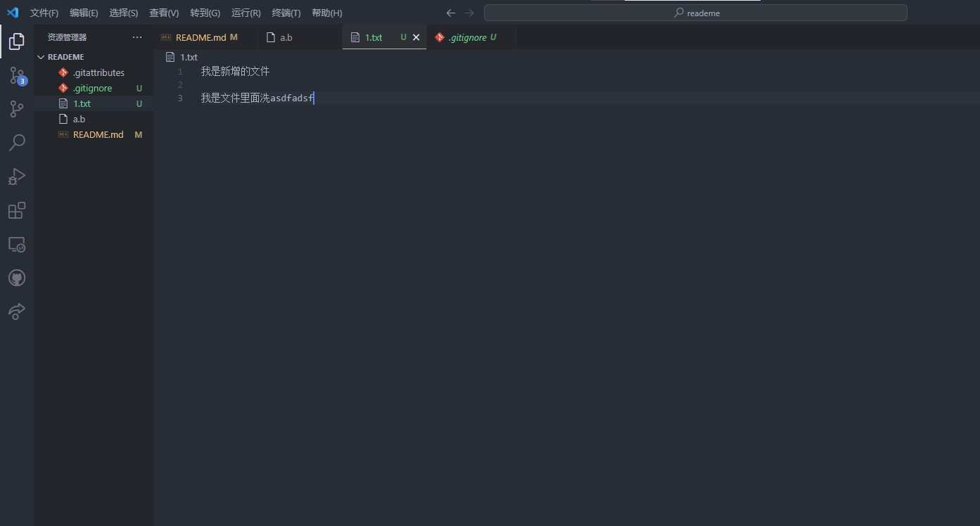Open the Extensions view

click(x=17, y=210)
